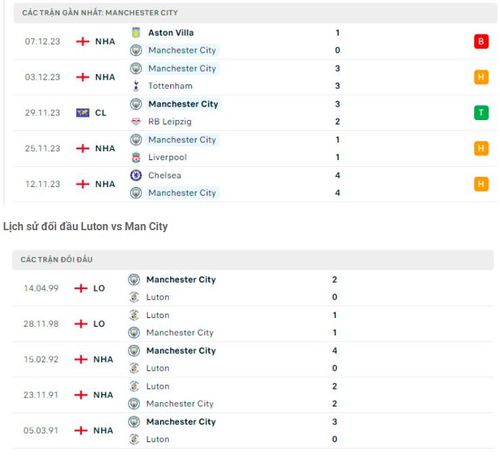Click the Liverpool club crest icon

point(136,157)
